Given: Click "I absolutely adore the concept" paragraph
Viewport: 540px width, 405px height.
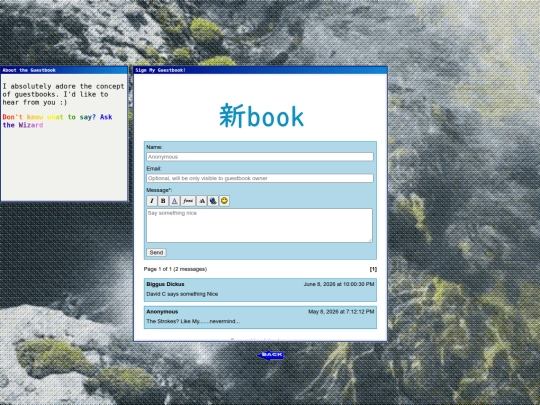Looking at the screenshot, I should point(63,94).
